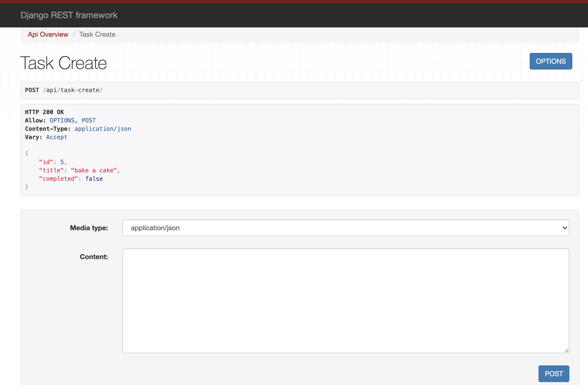Click the large Task Create page heading
Viewport: 588px width, 385px height.
pyautogui.click(x=63, y=63)
